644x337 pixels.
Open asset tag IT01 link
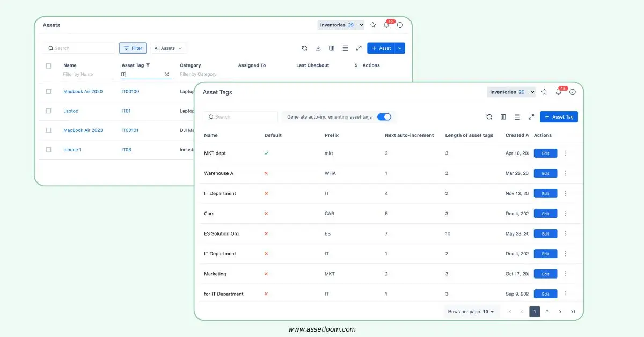click(126, 111)
